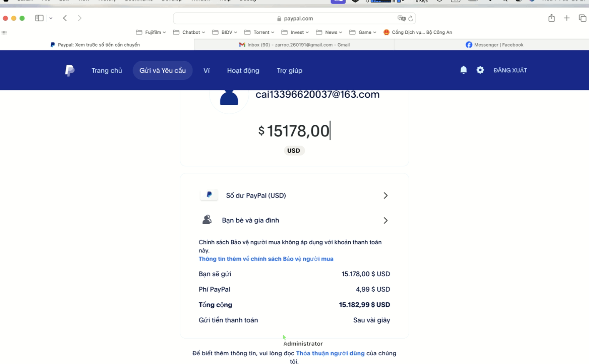
Task: Click the USD currency button
Action: 294,151
